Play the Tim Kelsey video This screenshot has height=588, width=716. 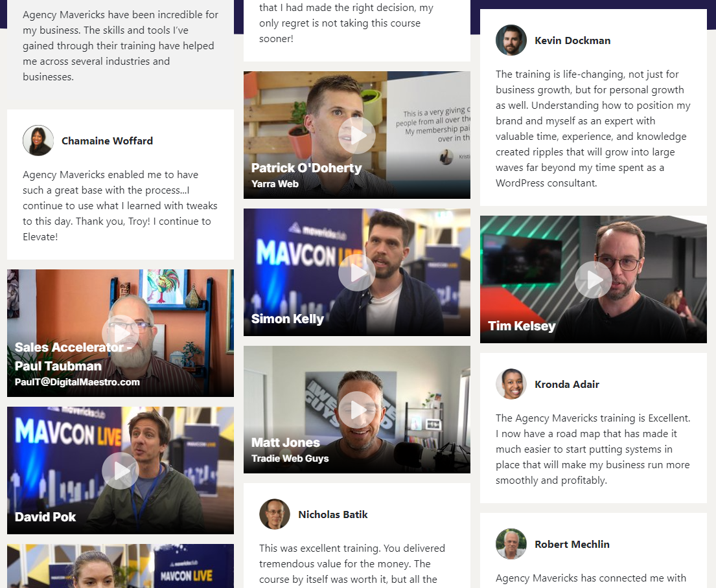pos(593,279)
